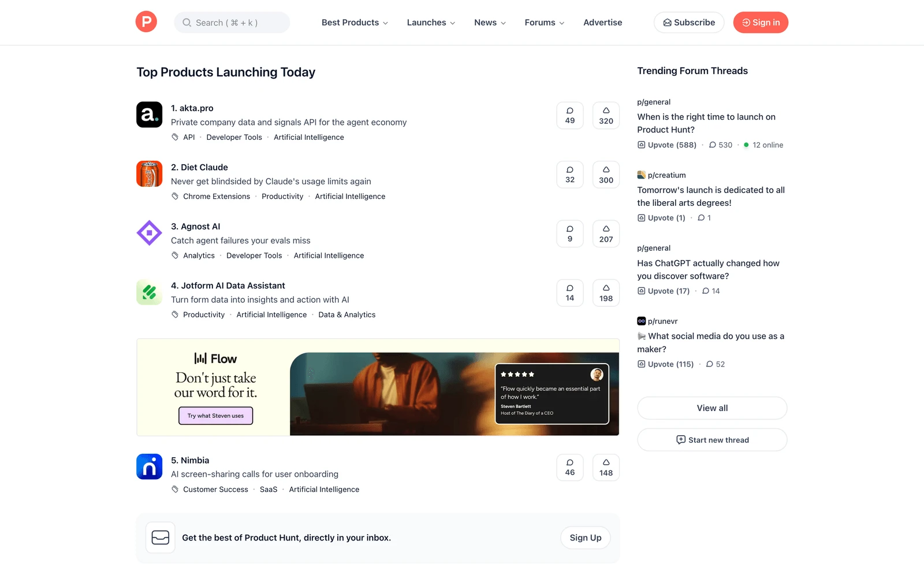Open the '5. Nimbia' title link
The width and height of the screenshot is (924, 578).
190,460
